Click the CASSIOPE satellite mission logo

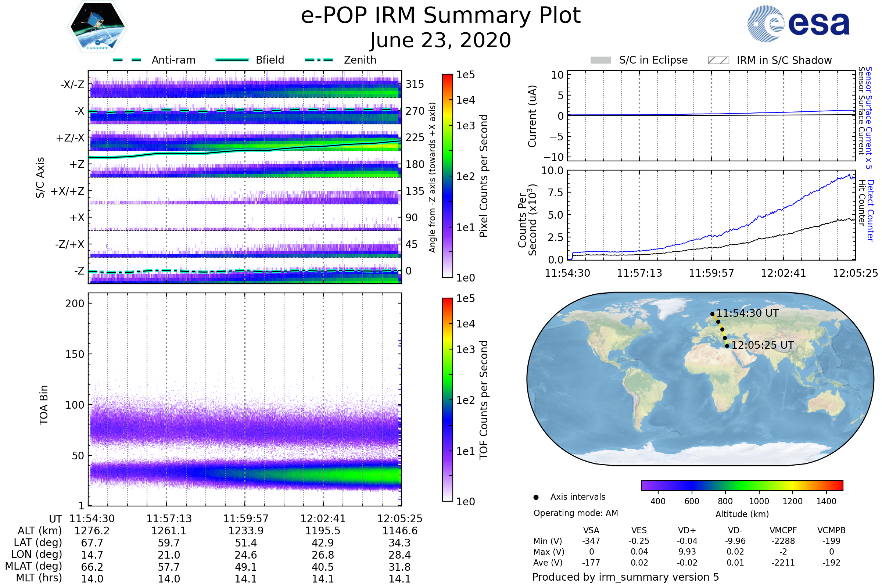97,27
